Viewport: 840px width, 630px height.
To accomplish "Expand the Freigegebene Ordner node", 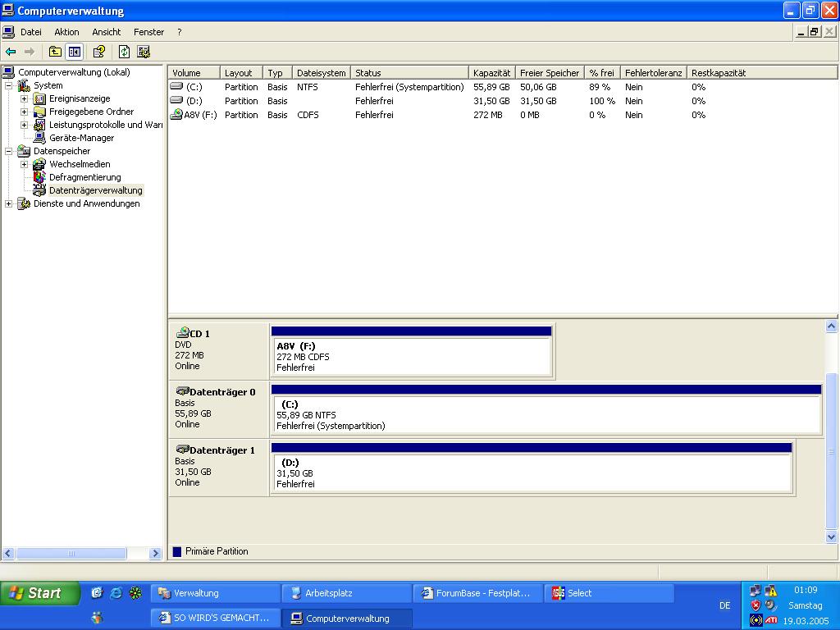I will (x=24, y=112).
